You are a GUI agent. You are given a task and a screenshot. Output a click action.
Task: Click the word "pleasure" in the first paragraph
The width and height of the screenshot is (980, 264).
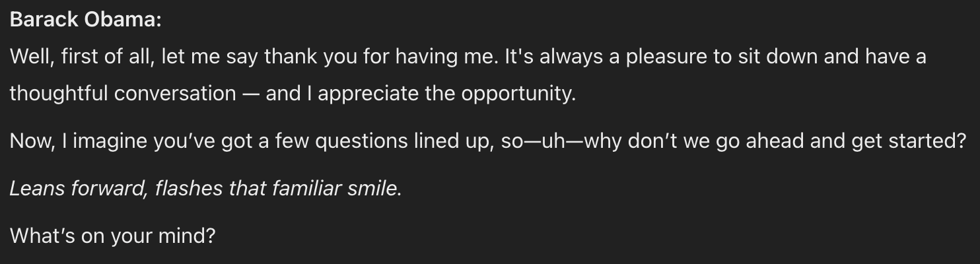[x=664, y=57]
